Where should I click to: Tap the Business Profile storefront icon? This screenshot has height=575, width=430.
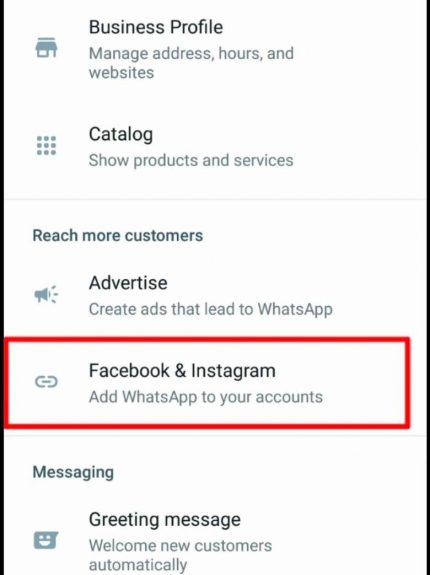tap(46, 48)
